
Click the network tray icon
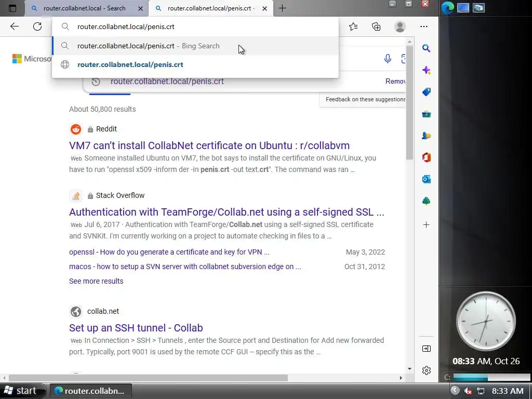pyautogui.click(x=481, y=391)
